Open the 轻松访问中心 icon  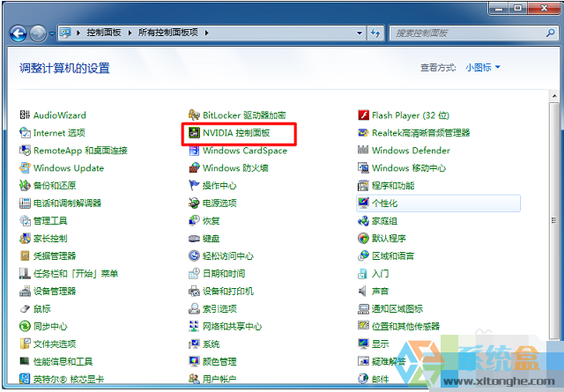(194, 256)
